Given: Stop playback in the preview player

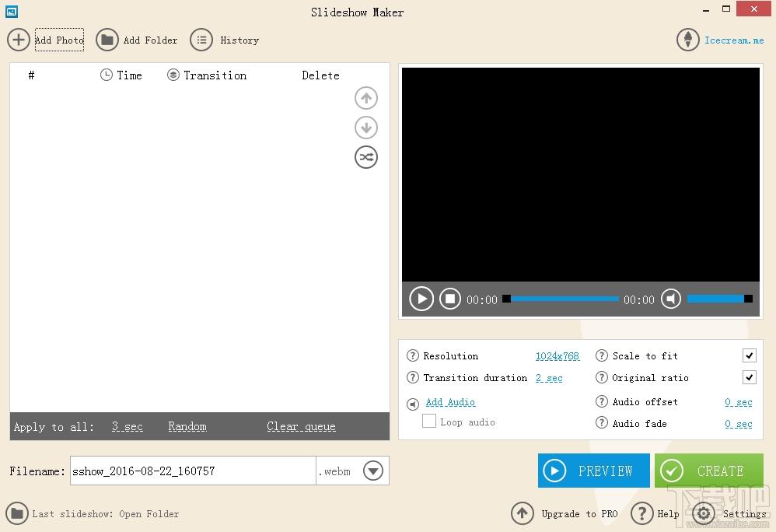Looking at the screenshot, I should [450, 299].
